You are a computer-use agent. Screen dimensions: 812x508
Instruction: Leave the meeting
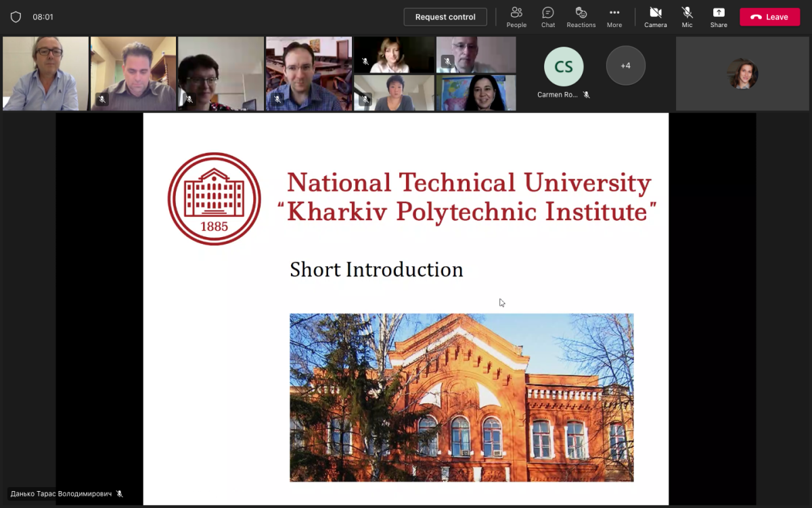click(769, 17)
